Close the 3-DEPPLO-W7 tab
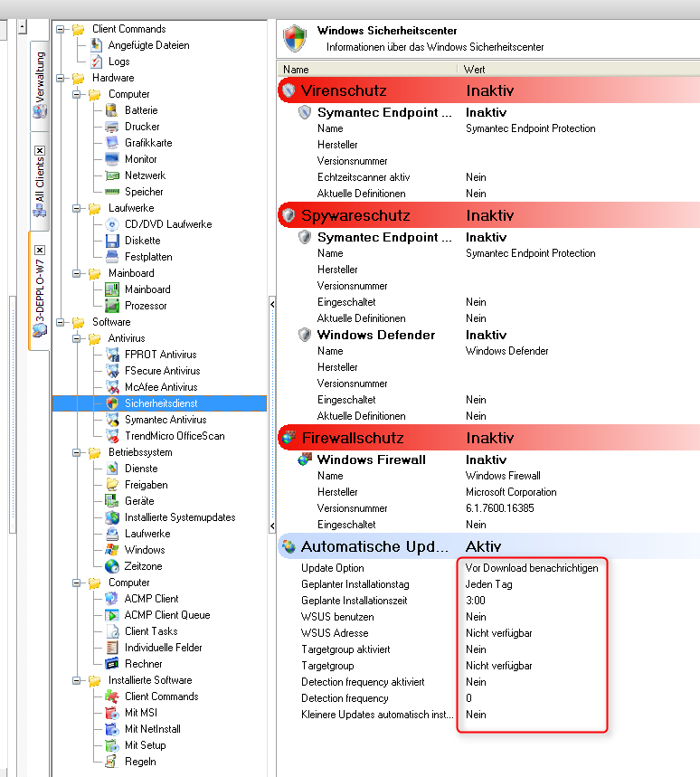 pos(40,250)
